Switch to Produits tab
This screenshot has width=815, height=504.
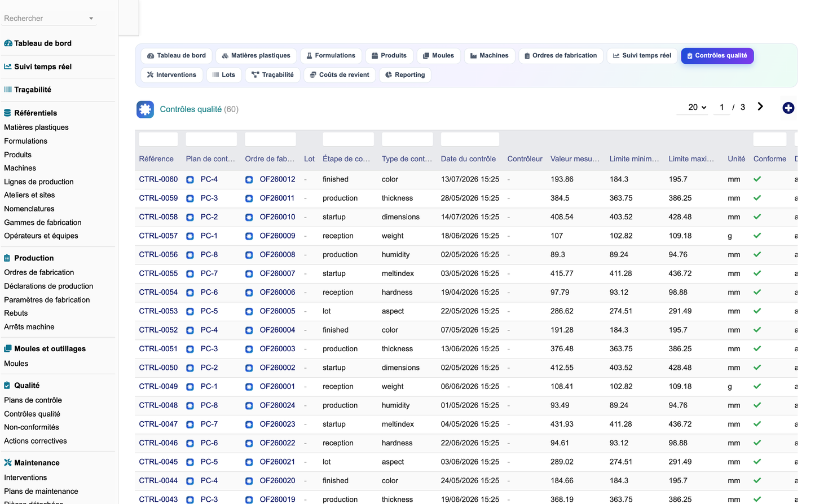[x=389, y=56]
